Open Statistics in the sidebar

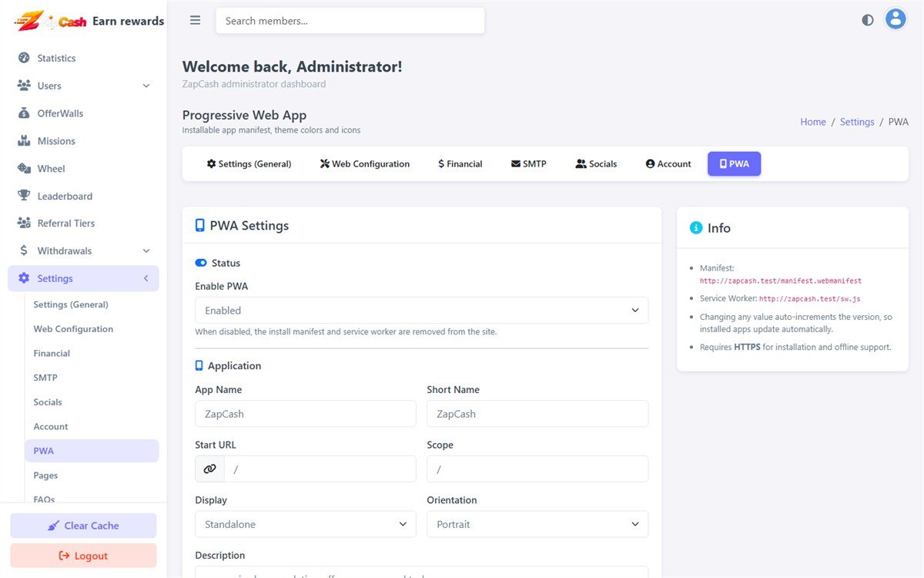point(83,58)
